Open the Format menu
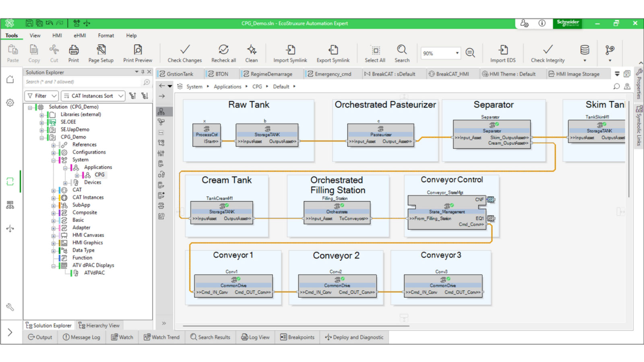Screen dimensions: 644x362 [x=106, y=35]
